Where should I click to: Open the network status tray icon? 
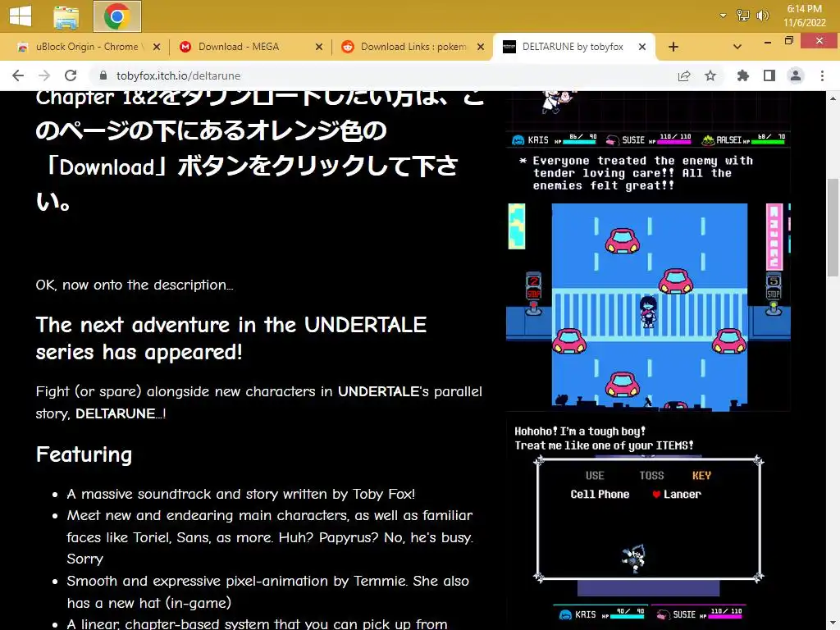pos(742,16)
